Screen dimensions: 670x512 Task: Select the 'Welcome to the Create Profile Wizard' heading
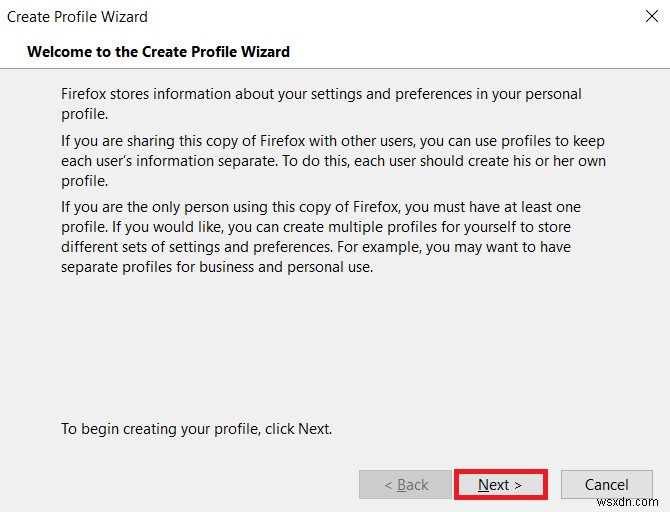point(158,51)
